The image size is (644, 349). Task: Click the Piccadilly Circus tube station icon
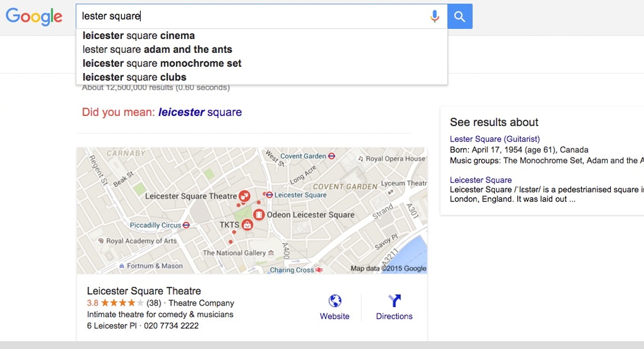pyautogui.click(x=186, y=225)
